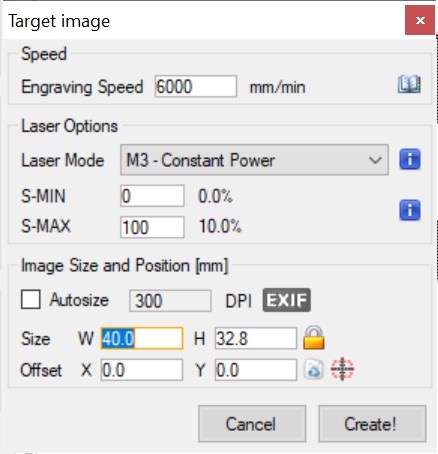Click into the S-MAX value field
438x454 pixels.
(x=152, y=227)
